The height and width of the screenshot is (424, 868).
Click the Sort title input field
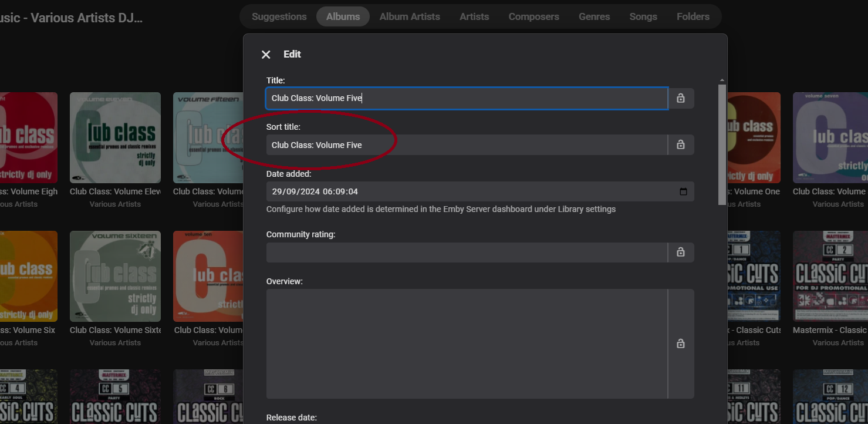466,144
